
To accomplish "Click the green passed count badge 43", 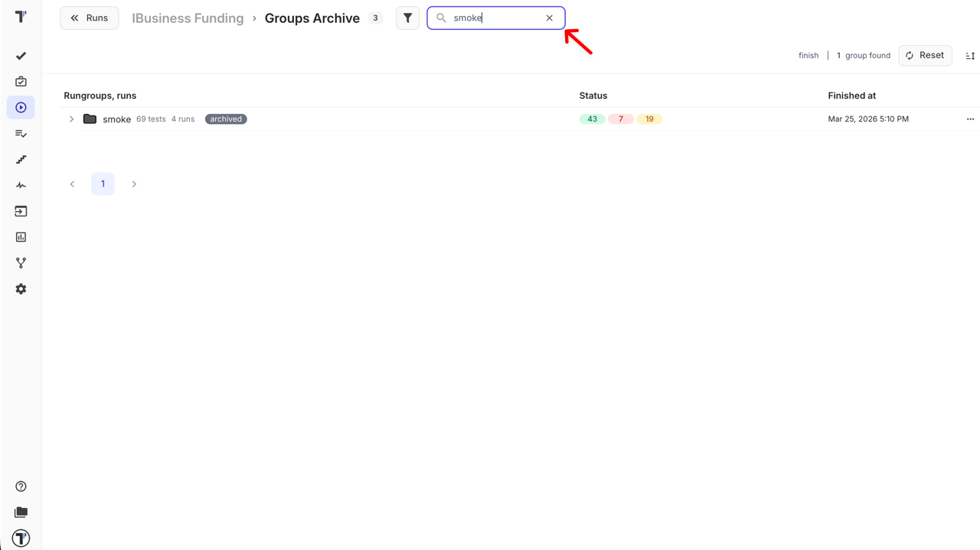I will tap(592, 119).
